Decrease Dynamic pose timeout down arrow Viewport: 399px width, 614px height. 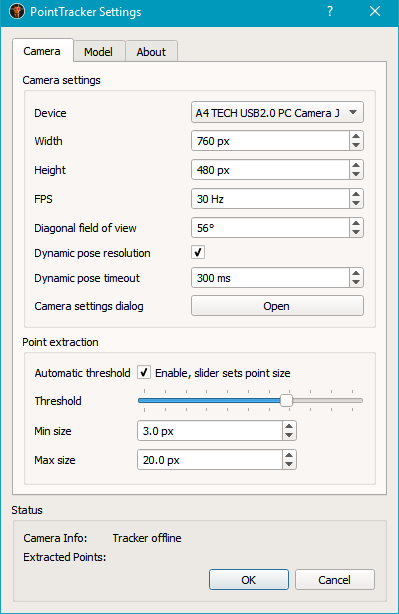356,282
